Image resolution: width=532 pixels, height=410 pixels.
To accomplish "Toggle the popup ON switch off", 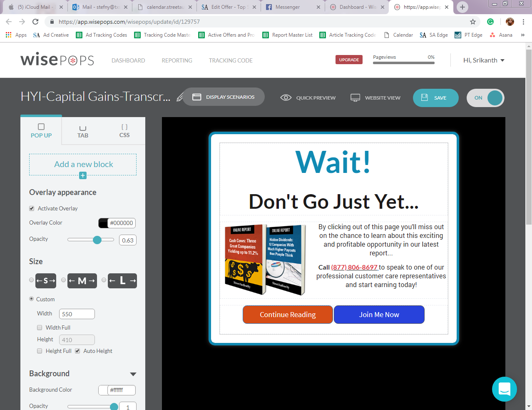I will click(485, 98).
